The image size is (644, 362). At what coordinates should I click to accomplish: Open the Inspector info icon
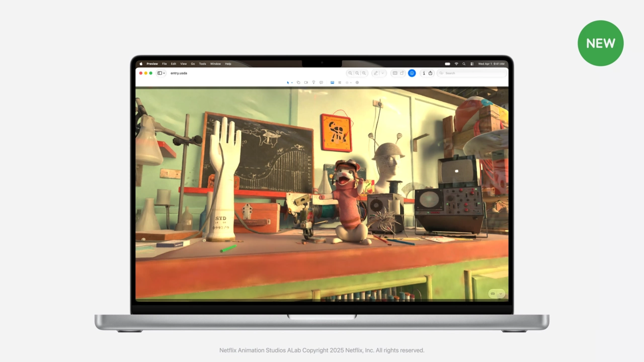pyautogui.click(x=424, y=73)
